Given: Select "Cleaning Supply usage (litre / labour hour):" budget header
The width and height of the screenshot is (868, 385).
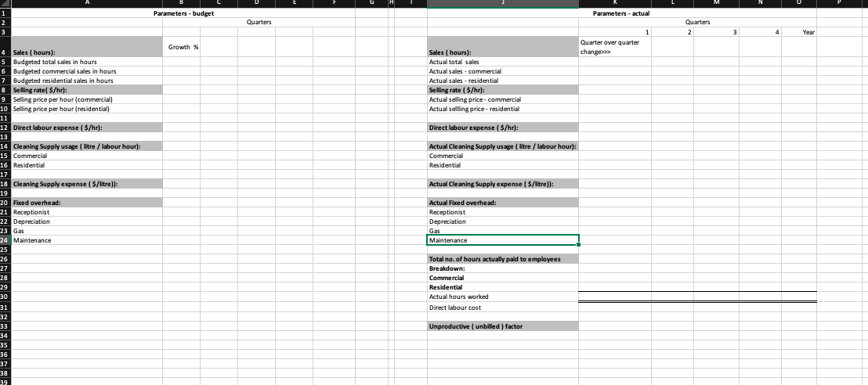Looking at the screenshot, I should (87, 146).
